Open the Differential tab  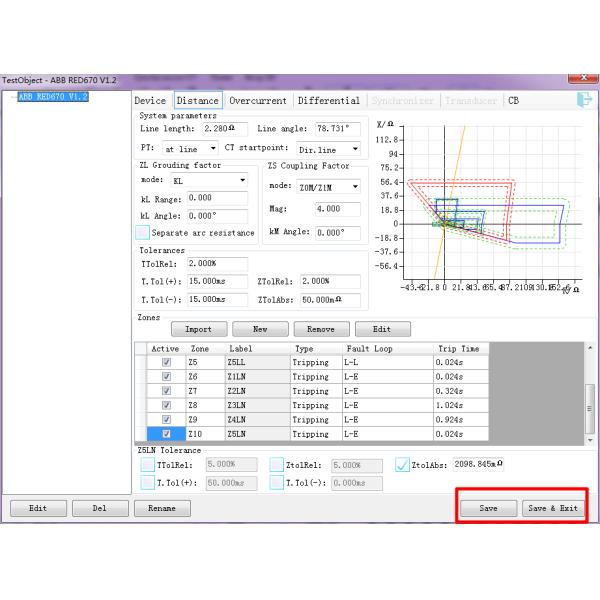(x=329, y=101)
